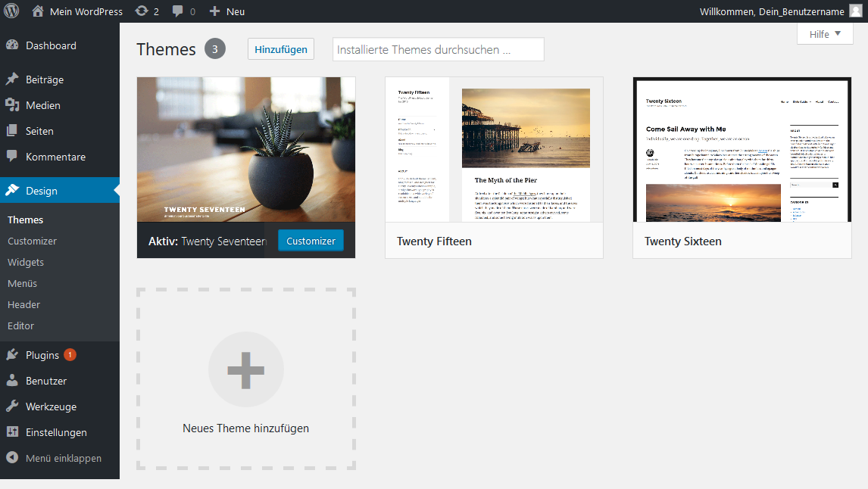Open the comments bubble icon in admin bar
The image size is (868, 489).
[x=178, y=11]
